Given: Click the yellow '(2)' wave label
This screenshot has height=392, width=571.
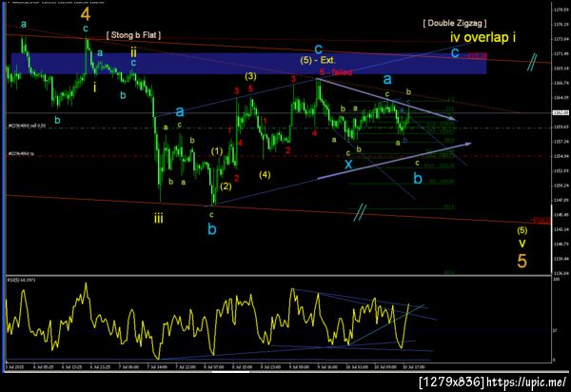Looking at the screenshot, I should pos(226,186).
